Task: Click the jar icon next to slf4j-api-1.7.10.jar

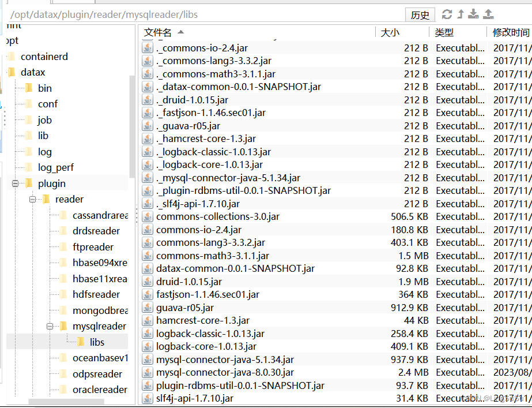Action: coord(148,398)
